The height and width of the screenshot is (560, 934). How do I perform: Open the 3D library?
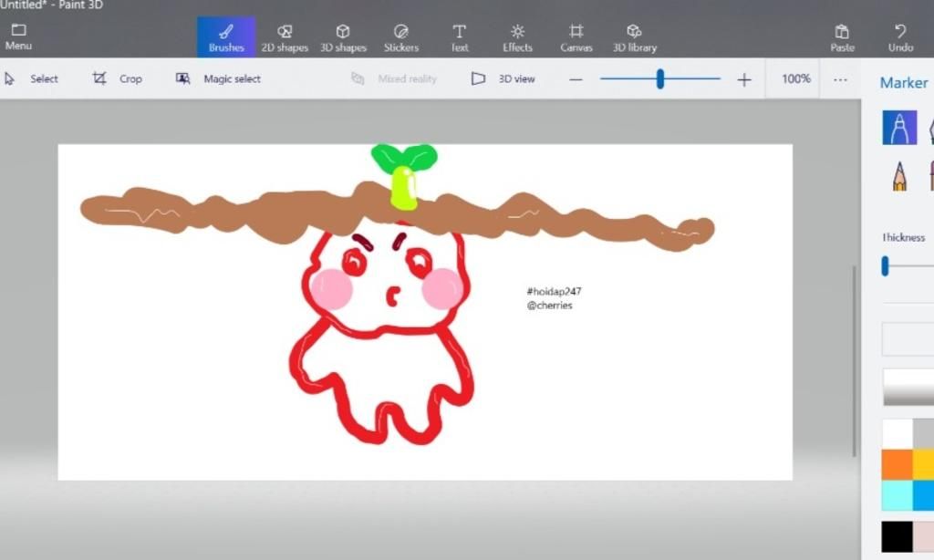(x=635, y=38)
